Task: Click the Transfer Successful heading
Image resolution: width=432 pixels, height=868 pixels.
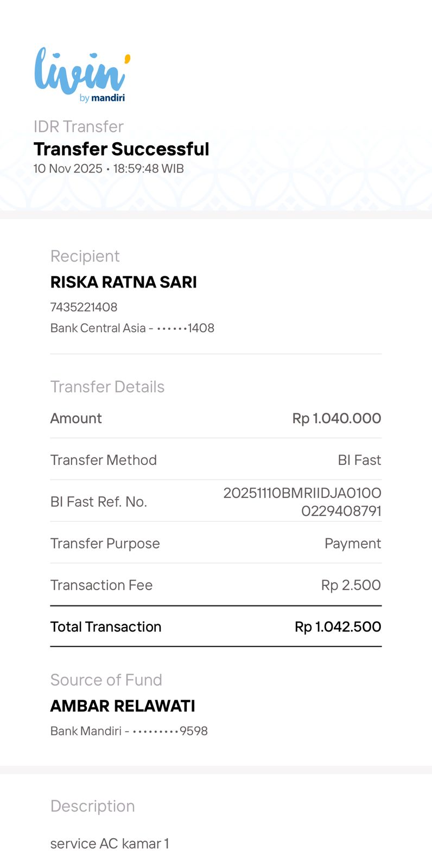Action: click(x=121, y=149)
